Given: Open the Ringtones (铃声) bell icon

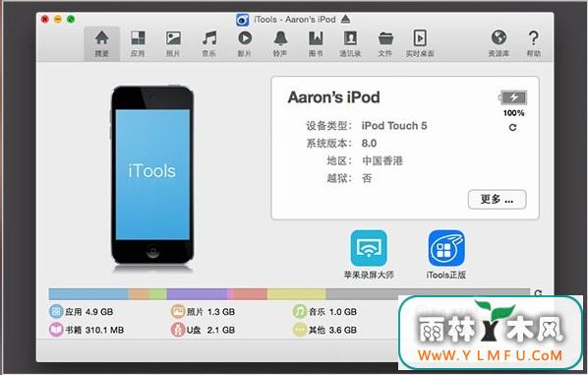Looking at the screenshot, I should pyautogui.click(x=280, y=43).
